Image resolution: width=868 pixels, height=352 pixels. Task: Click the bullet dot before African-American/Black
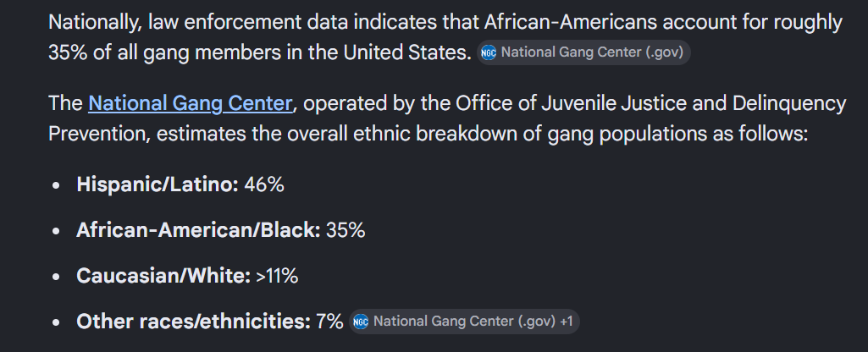click(x=55, y=231)
